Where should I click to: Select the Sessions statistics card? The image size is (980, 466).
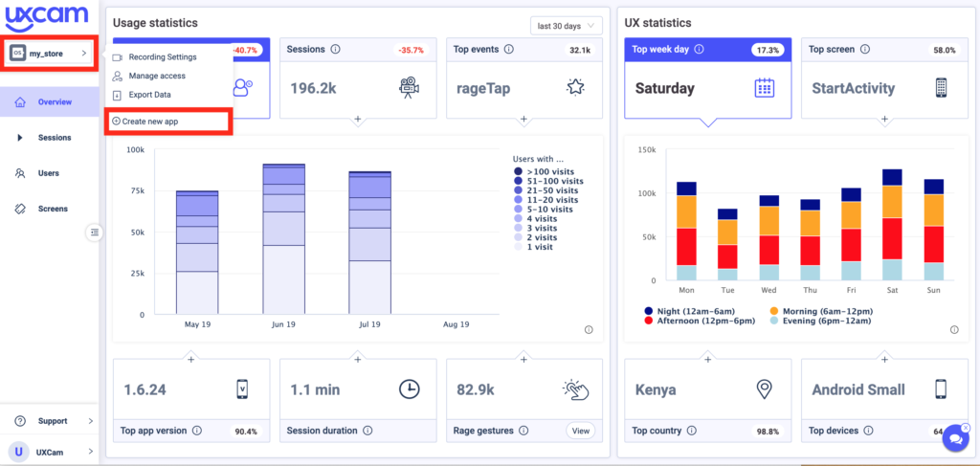[358, 78]
